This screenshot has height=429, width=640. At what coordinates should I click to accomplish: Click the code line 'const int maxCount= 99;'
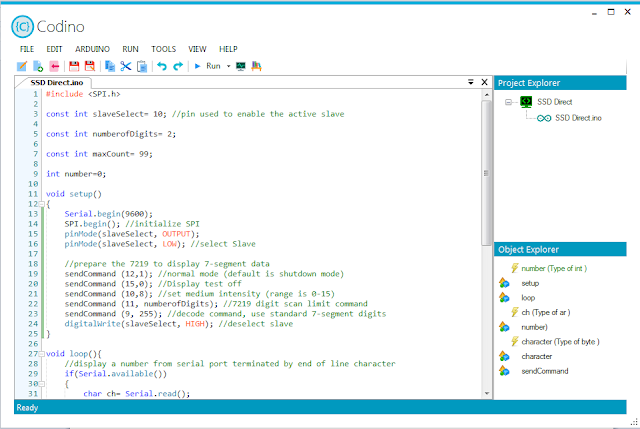click(99, 154)
